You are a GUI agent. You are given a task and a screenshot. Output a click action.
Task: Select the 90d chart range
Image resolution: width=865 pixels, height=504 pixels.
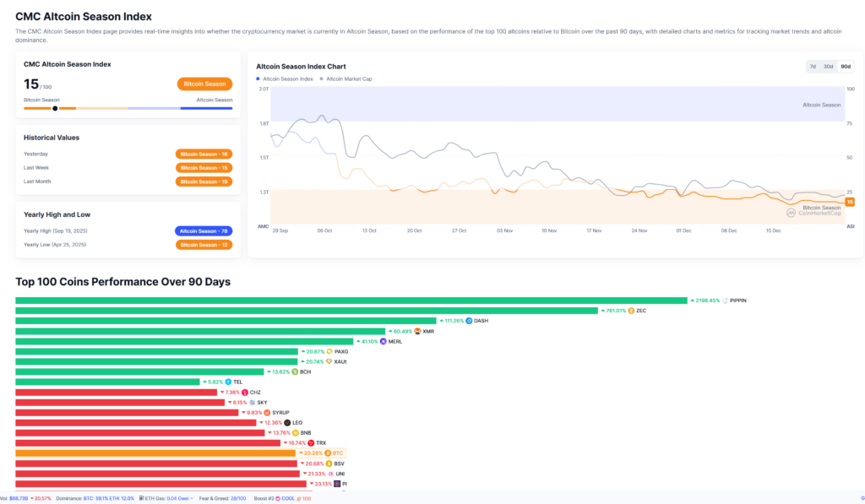click(845, 66)
